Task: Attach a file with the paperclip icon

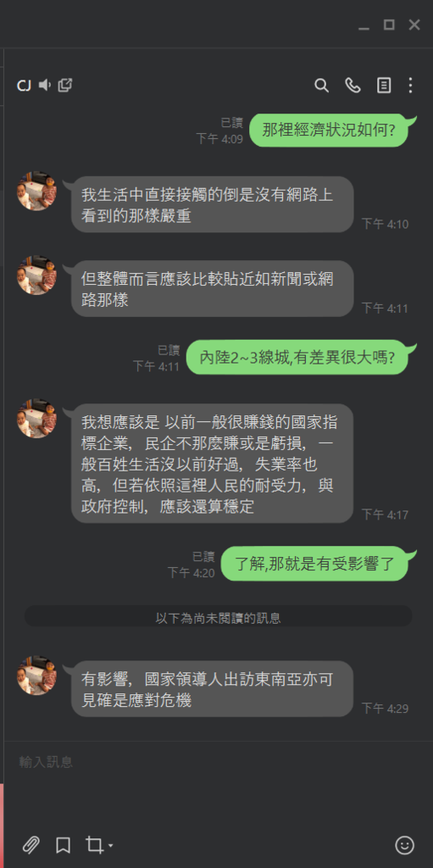Action: [31, 845]
